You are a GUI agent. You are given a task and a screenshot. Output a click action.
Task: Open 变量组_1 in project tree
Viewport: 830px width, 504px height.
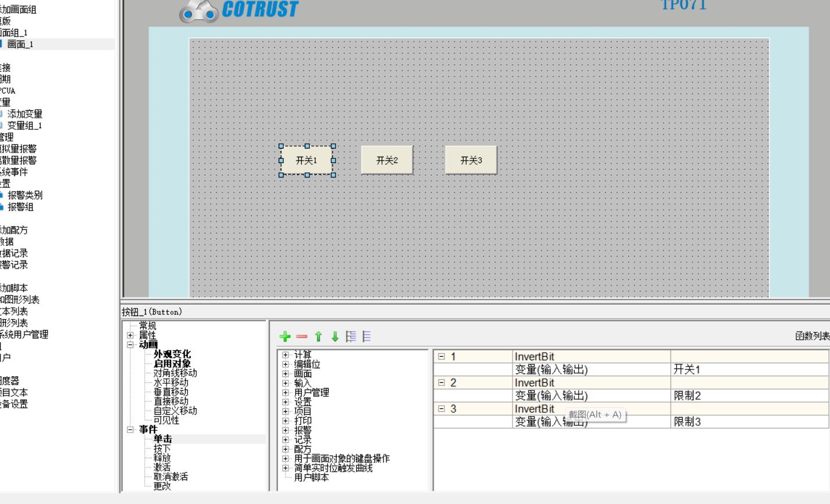pos(24,125)
